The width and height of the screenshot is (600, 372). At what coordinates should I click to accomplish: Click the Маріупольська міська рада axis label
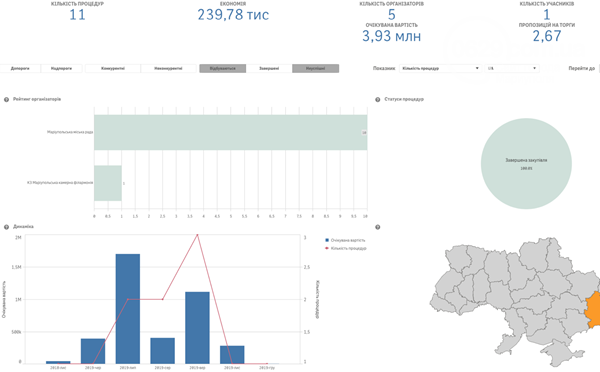pyautogui.click(x=70, y=132)
